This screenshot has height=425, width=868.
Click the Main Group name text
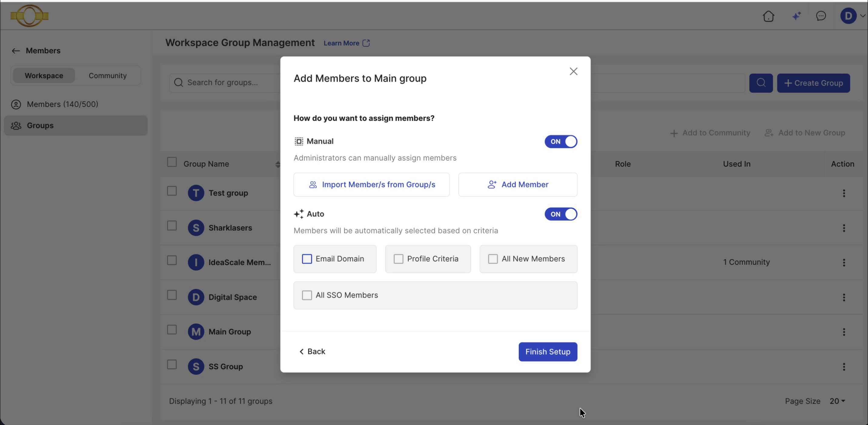230,332
